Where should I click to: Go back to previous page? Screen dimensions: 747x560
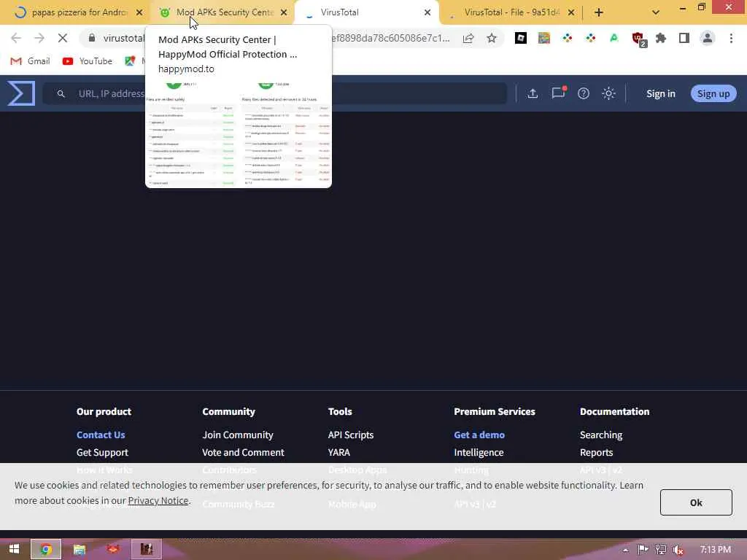[x=16, y=38]
